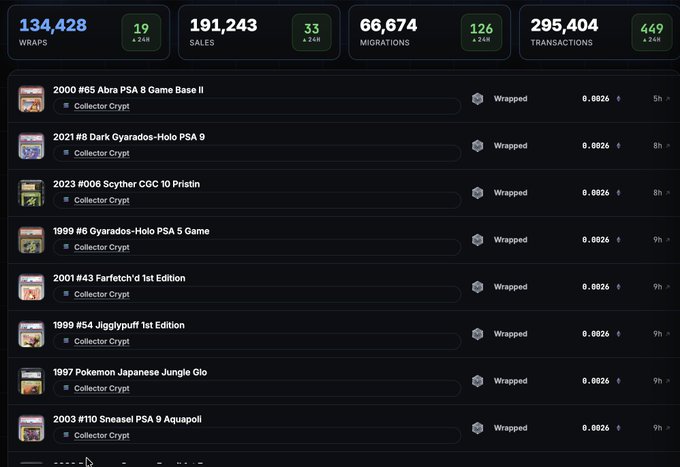Click the Wrapped cube icon in Scyther row
Screen dimensions: 680x467
pyautogui.click(x=477, y=193)
